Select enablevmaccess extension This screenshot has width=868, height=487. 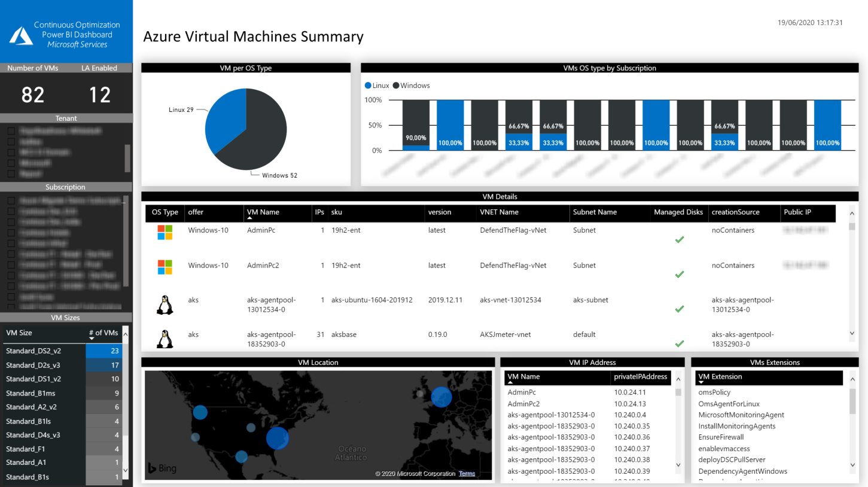pos(724,449)
